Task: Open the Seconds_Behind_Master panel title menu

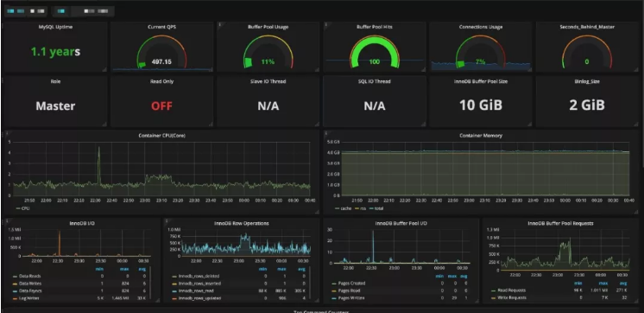Action: coord(587,27)
